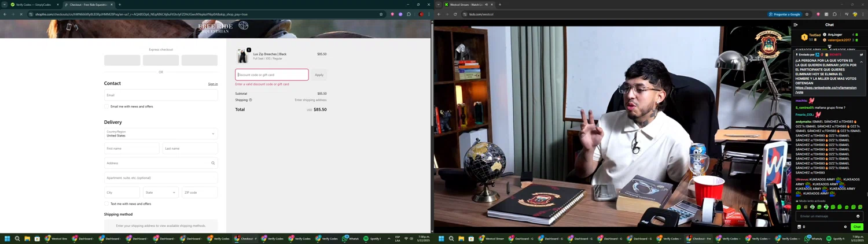Click the Last name field
This screenshot has height=244, width=868.
[190, 149]
